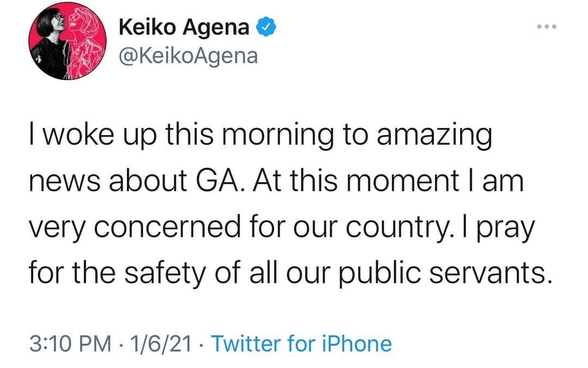Open Keiko Agena's profile picture
Screen dimensions: 588x368
[68, 41]
